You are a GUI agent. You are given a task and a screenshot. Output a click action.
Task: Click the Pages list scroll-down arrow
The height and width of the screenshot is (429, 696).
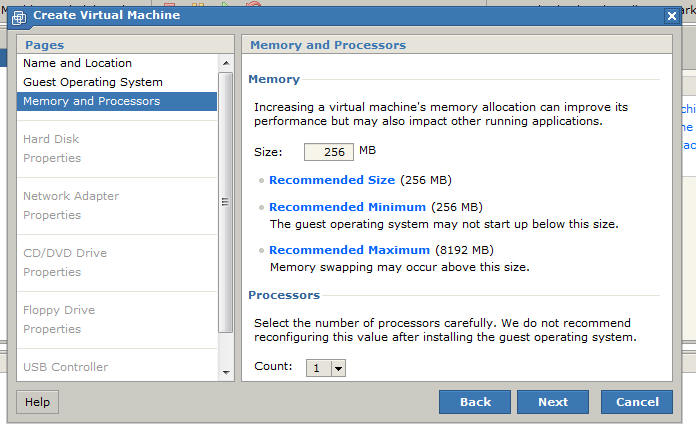coord(225,373)
